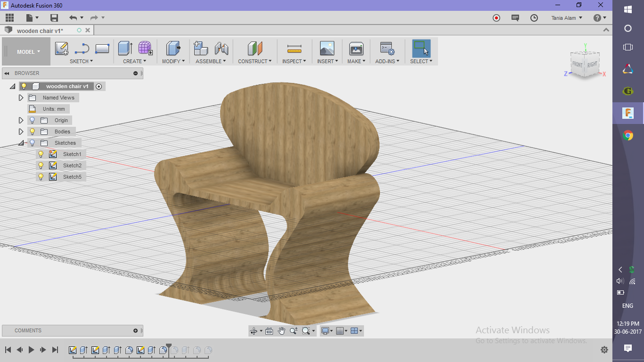Open timeline settings gear icon

[x=604, y=350]
